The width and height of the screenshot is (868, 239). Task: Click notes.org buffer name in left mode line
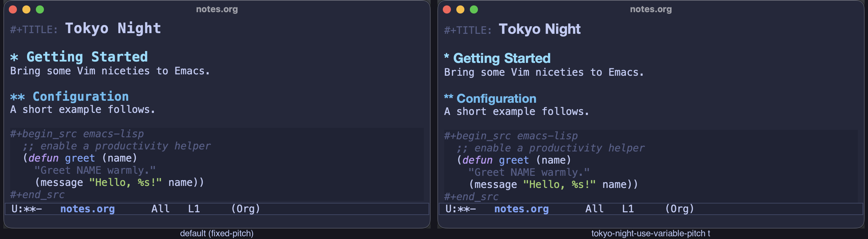point(88,209)
